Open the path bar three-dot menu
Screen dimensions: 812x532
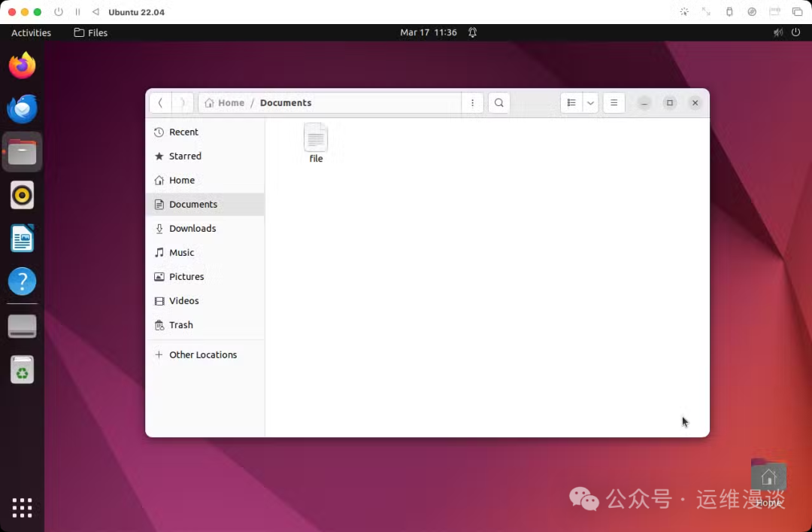(472, 102)
